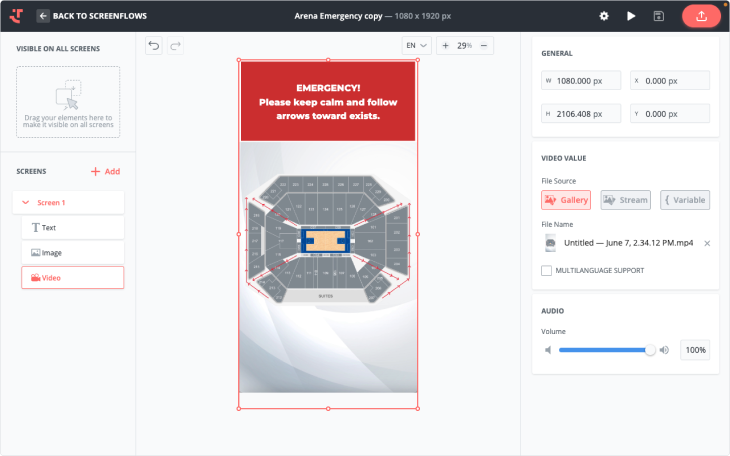
Task: Play the screenflow preview
Action: point(631,16)
